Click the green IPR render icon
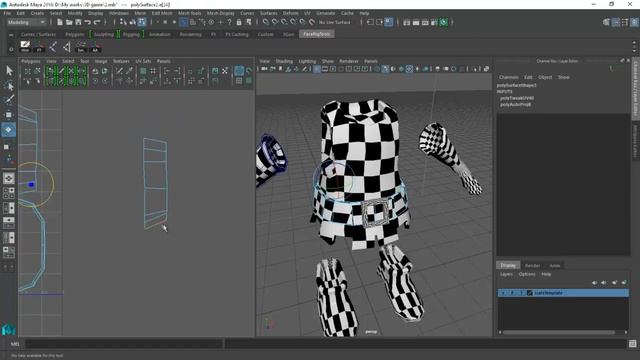This screenshot has height=360, width=640. click(x=444, y=22)
